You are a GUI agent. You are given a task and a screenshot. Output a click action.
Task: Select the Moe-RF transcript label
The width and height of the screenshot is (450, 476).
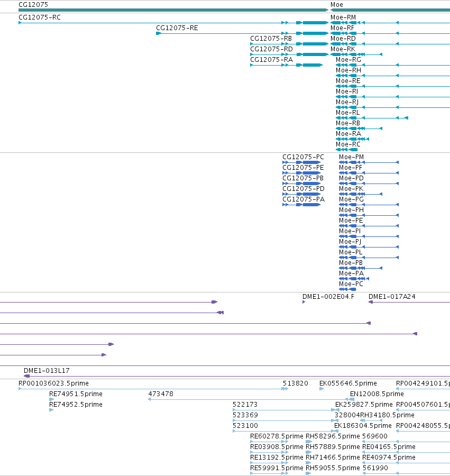tap(342, 28)
